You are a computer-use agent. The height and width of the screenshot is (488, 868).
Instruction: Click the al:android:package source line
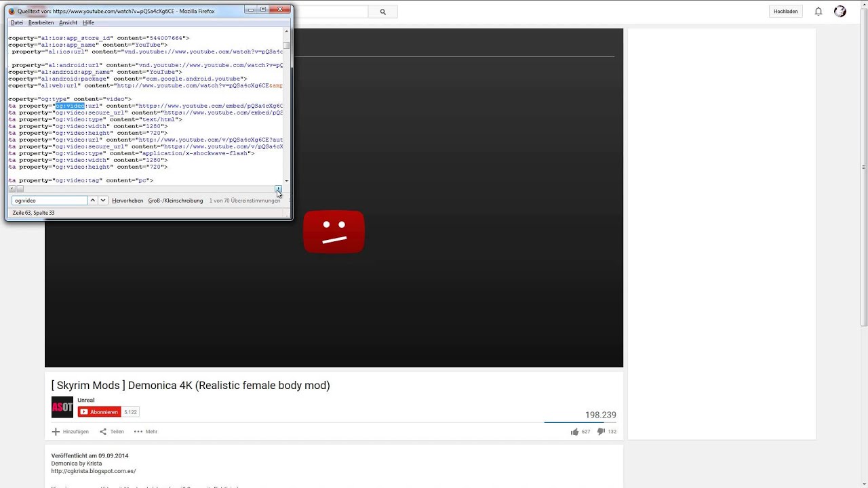pyautogui.click(x=127, y=79)
